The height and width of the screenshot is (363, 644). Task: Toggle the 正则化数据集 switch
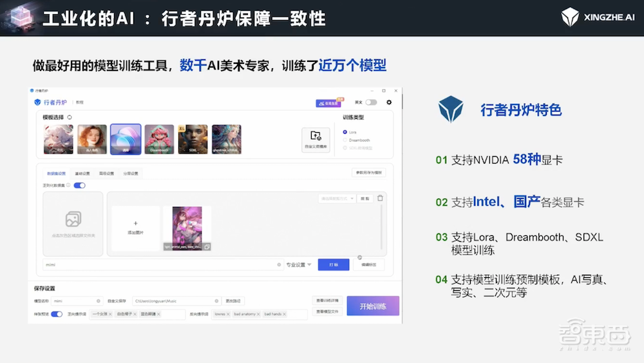click(x=80, y=186)
